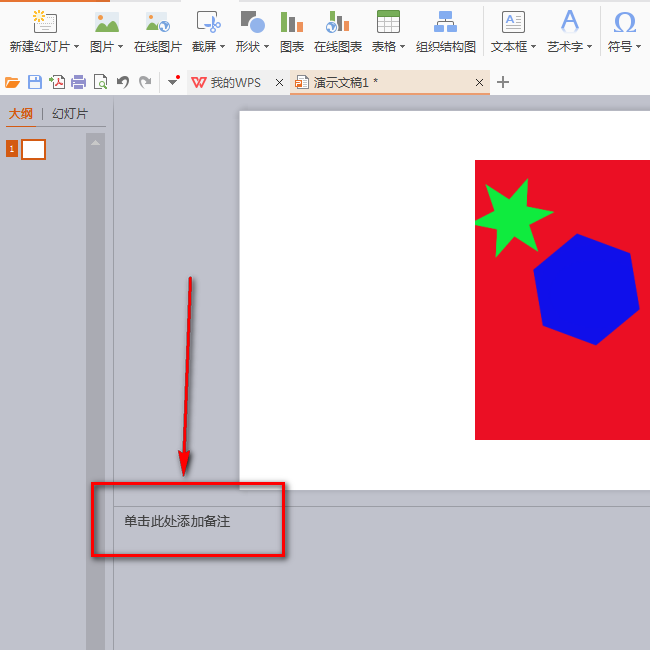Open the Shapes (形状) gallery icon
Screen dimensions: 650x650
click(252, 22)
